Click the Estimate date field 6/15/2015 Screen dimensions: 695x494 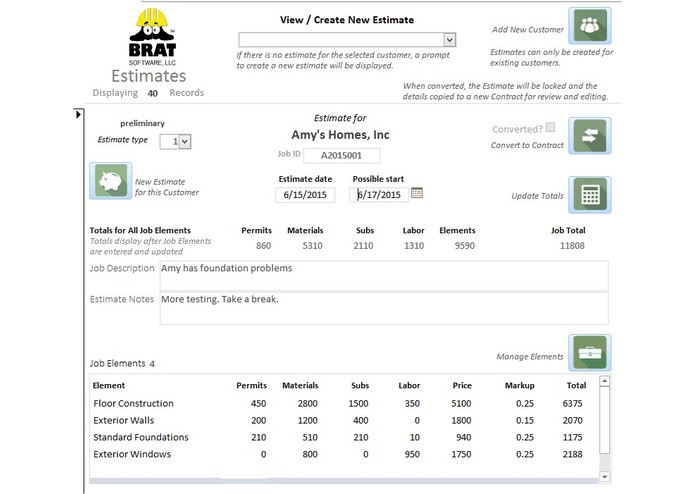305,195
